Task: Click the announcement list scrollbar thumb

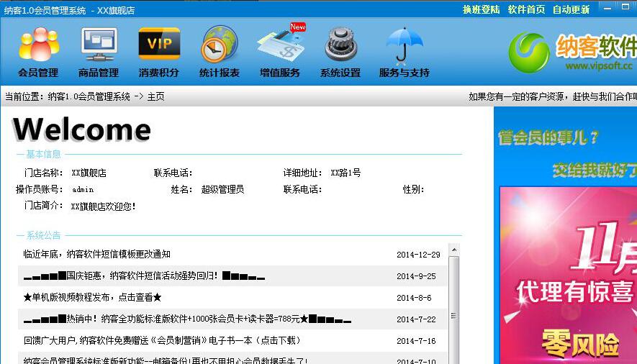Action: click(454, 317)
